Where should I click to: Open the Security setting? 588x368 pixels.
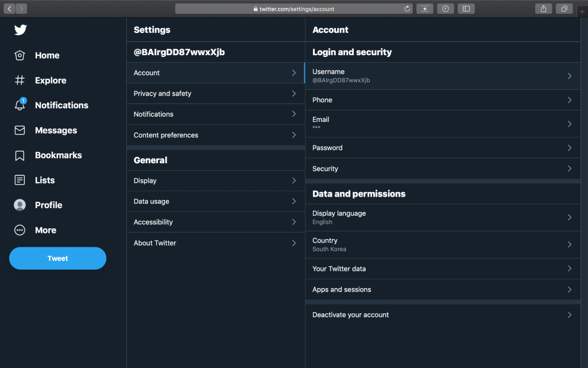tap(443, 168)
